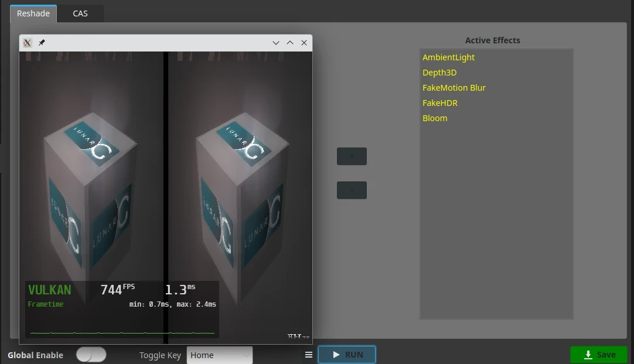
Task: Select Depth3D in the Active Effects list
Action: click(439, 73)
